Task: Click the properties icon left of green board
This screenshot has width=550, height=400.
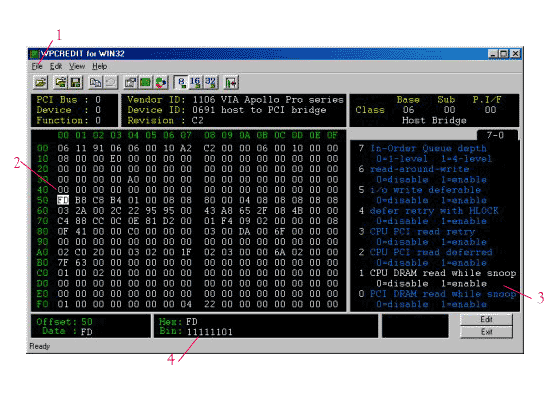Action: click(x=130, y=83)
